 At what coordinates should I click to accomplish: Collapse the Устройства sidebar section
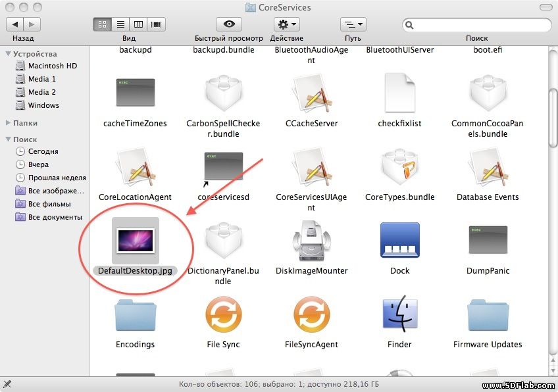[8, 54]
